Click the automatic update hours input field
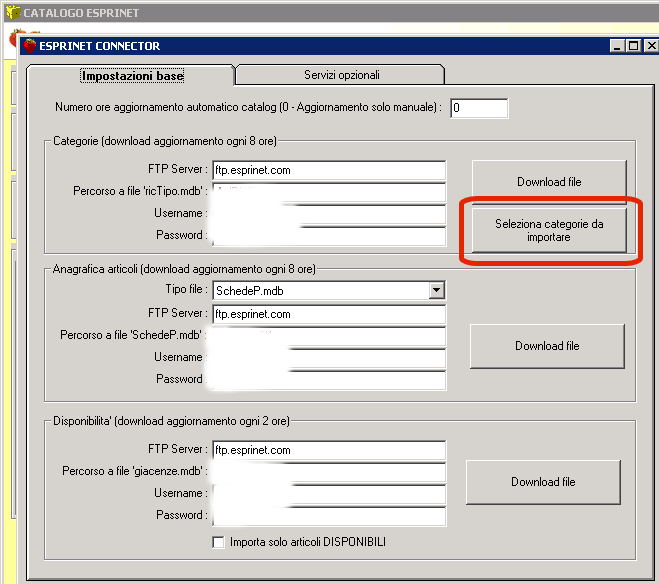Screen dimensions: 659x584 (x=479, y=108)
